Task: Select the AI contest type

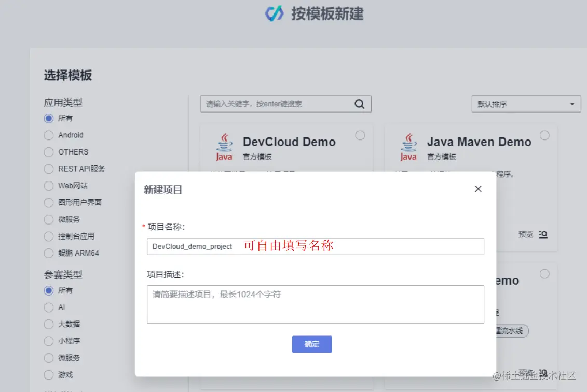Action: (x=49, y=307)
